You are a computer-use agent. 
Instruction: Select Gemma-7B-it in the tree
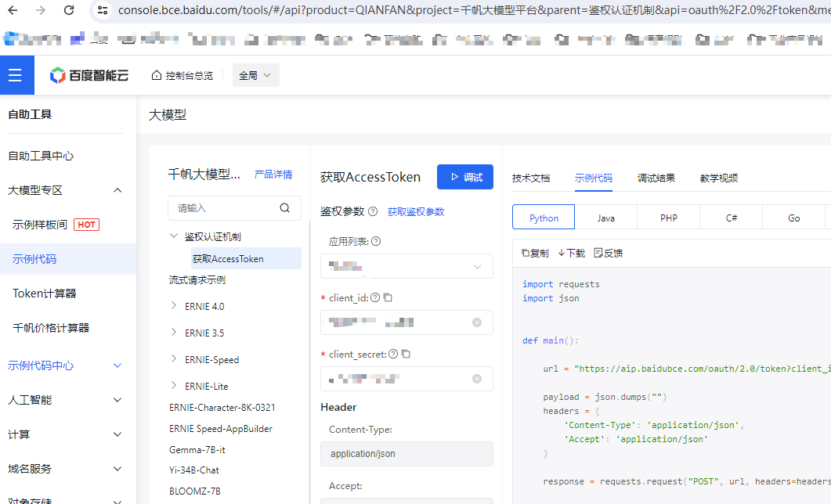pos(197,450)
